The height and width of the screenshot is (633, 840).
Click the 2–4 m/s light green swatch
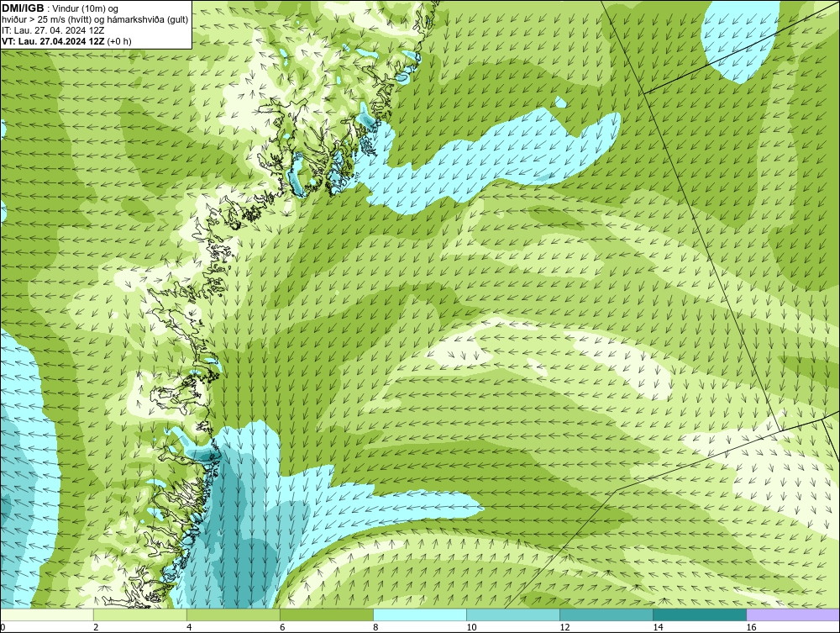(139, 615)
